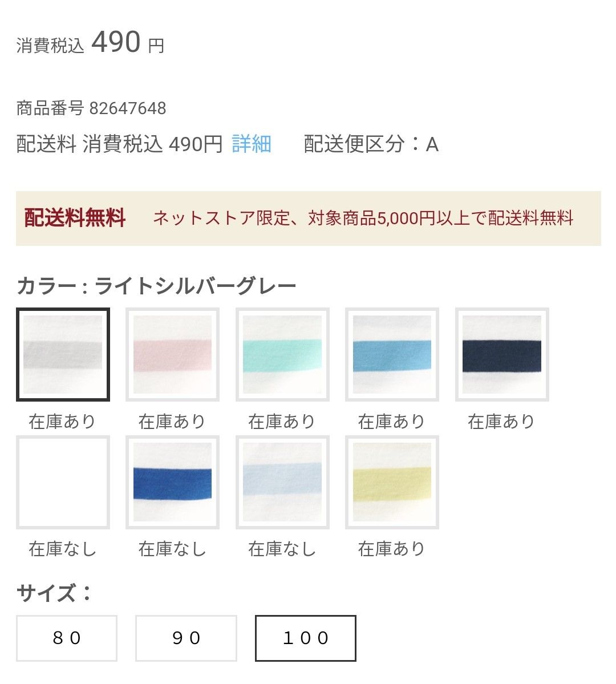Select the royal blue stripe swatch
616x684 pixels.
tap(172, 482)
